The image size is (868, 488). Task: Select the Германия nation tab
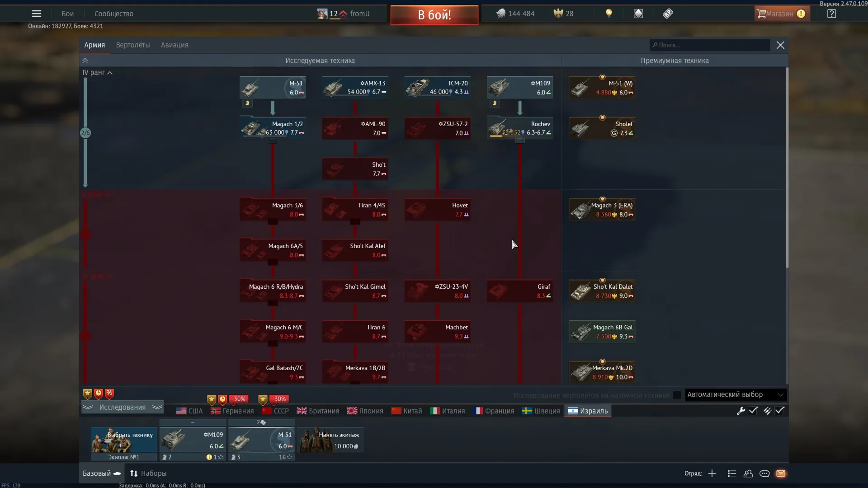[232, 411]
